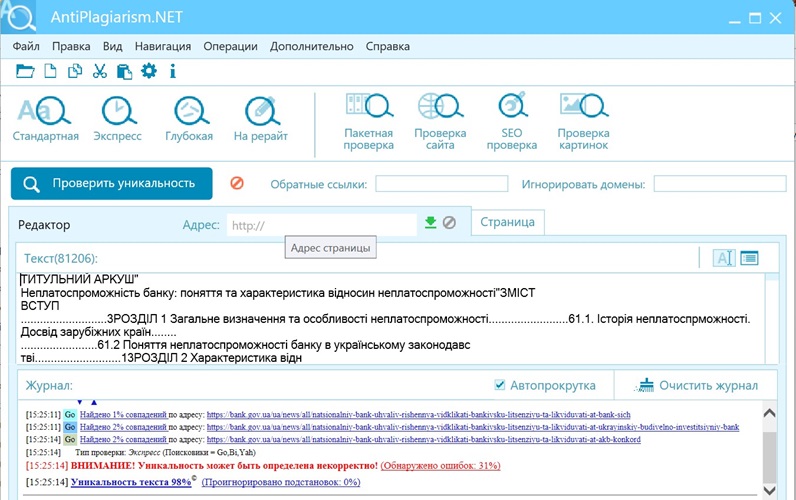The width and height of the screenshot is (796, 500).
Task: Open the at-bank-sich link
Action: coord(418,415)
